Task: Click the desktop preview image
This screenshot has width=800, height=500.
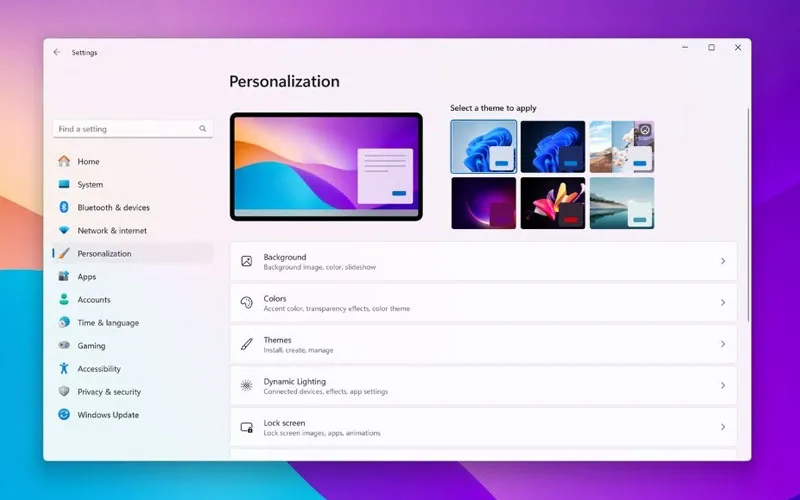Action: click(326, 167)
